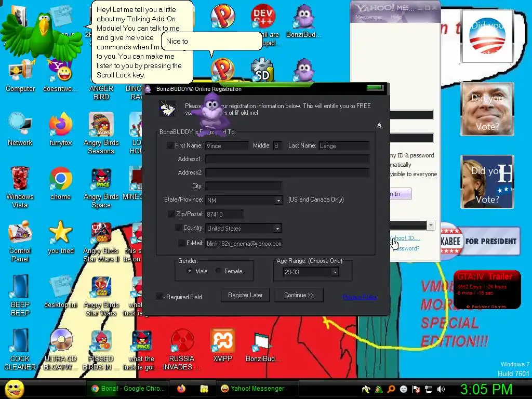Click the Obama 'Did you vote' gadget
This screenshot has height=399, width=532.
pyautogui.click(x=487, y=36)
